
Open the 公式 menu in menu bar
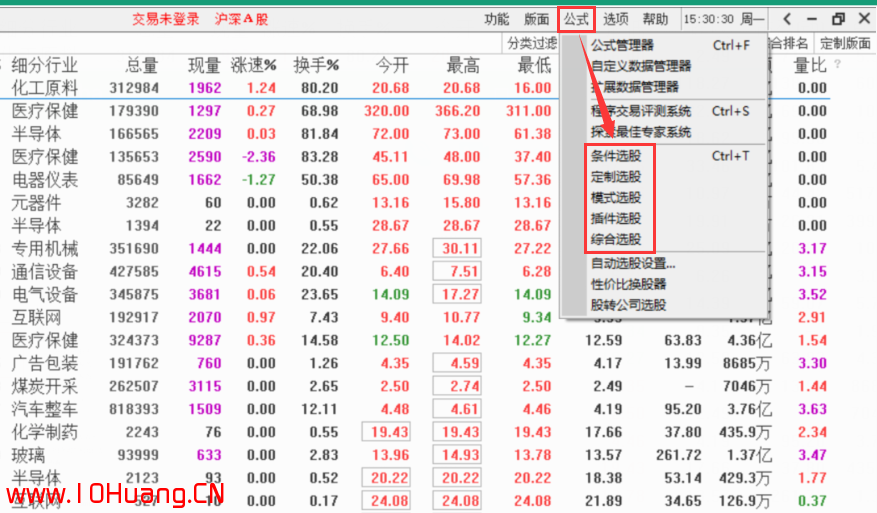(x=576, y=19)
